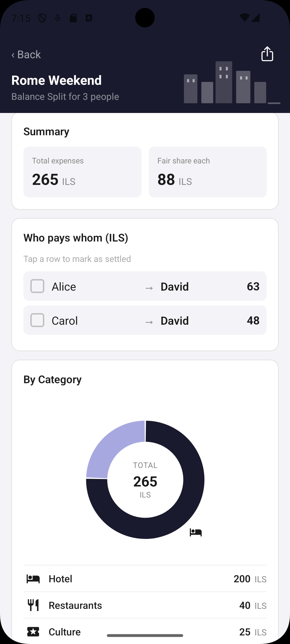Open the Hotel 200 ILS category row
The image size is (290, 644).
[x=145, y=579]
